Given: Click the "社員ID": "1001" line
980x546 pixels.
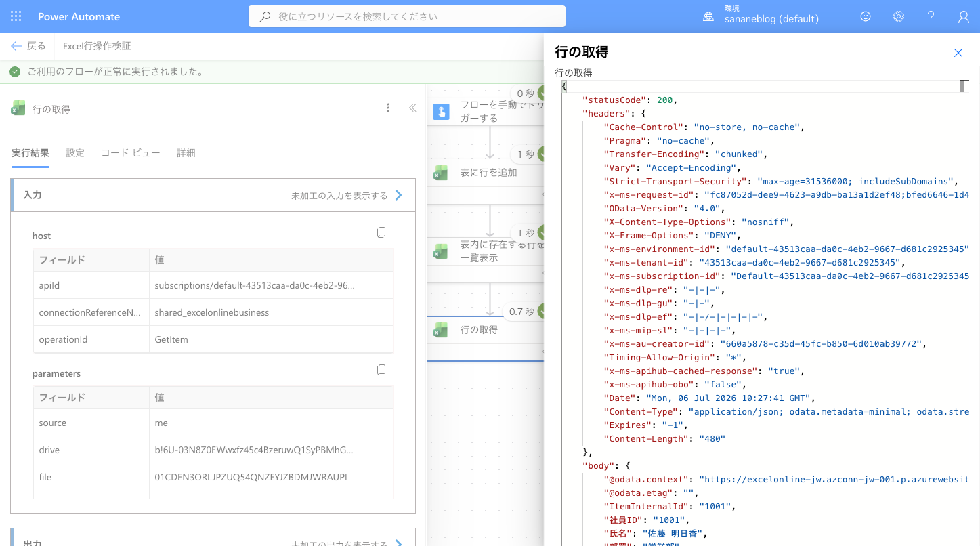Looking at the screenshot, I should click(x=646, y=520).
